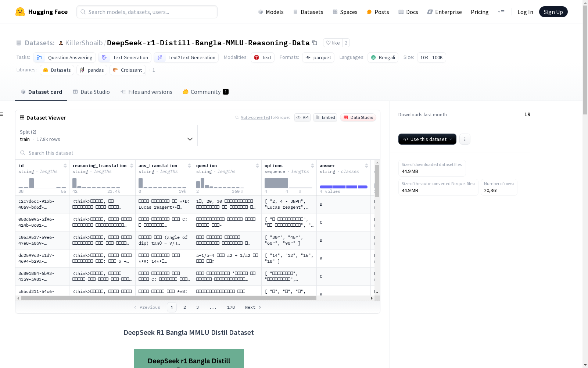Open KillerShoaib's profile link
Viewport: 588px width, 368px height.
pyautogui.click(x=84, y=43)
